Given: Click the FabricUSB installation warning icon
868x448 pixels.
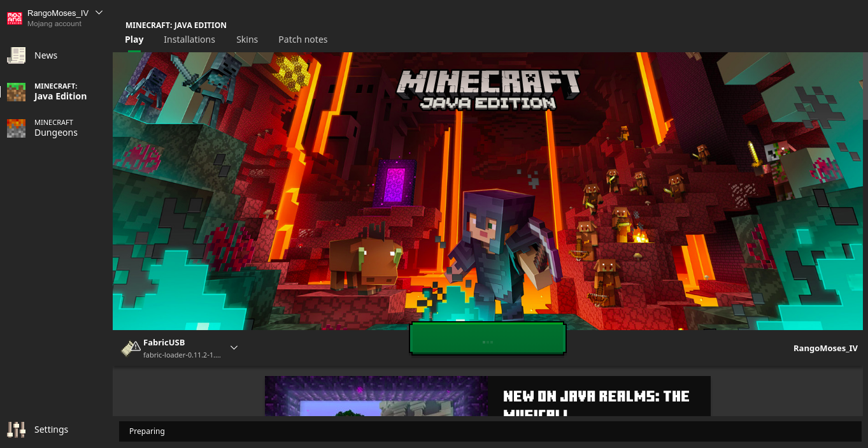Looking at the screenshot, I should pyautogui.click(x=131, y=348).
